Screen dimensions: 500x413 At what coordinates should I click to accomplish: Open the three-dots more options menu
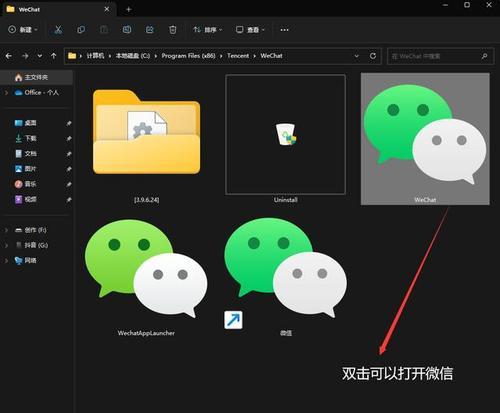284,30
